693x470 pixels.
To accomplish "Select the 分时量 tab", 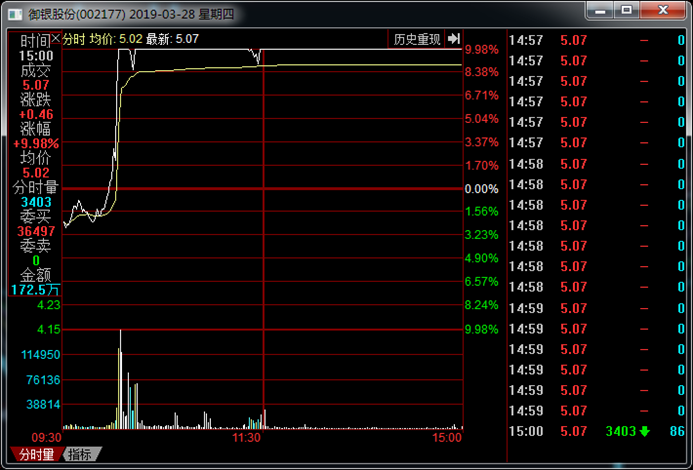I will [x=32, y=455].
